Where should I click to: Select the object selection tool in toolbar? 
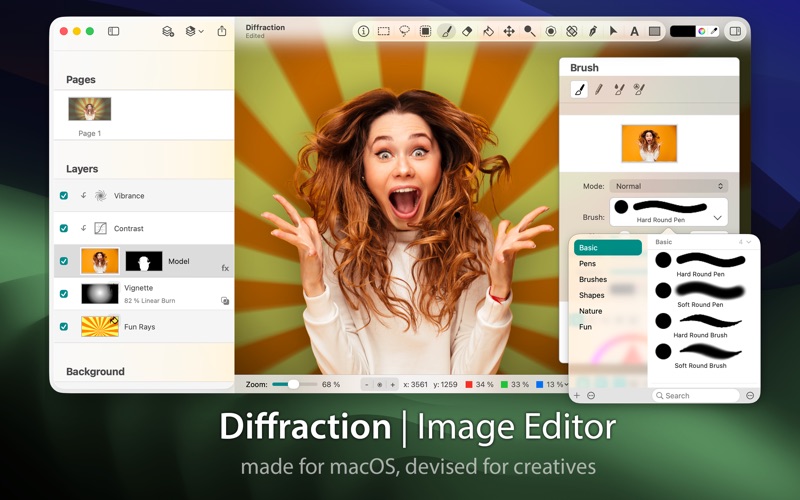[425, 31]
